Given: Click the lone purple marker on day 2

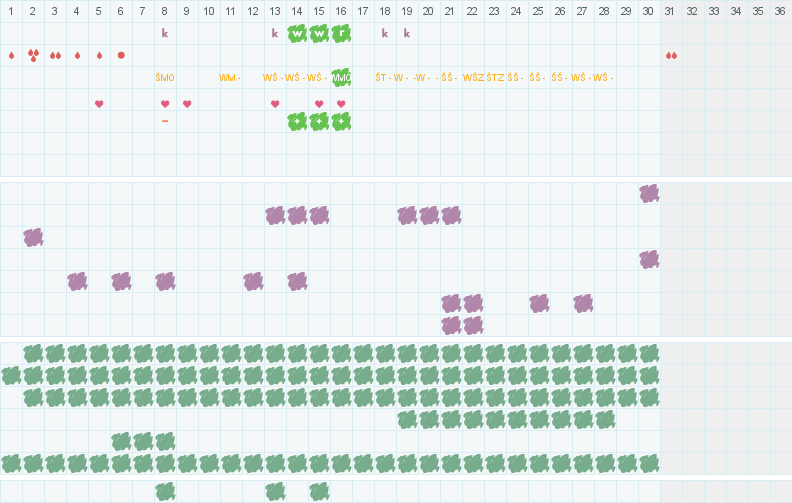Looking at the screenshot, I should pos(33,237).
